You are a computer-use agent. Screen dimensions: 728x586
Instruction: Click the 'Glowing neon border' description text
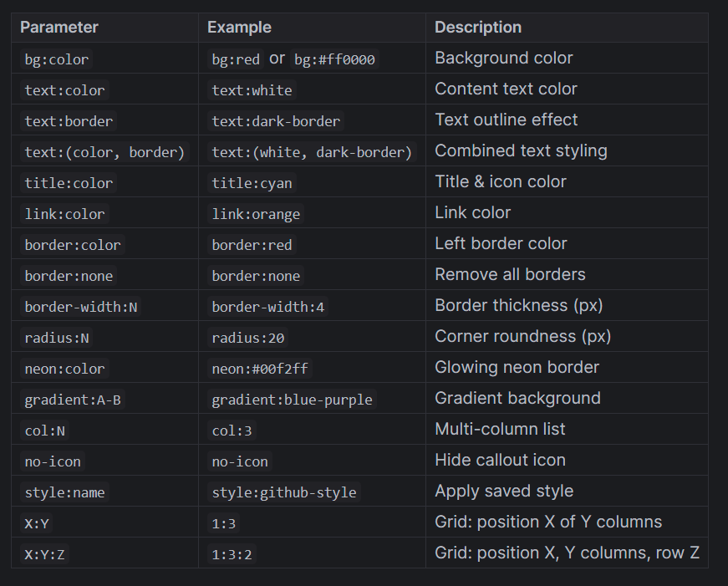[x=517, y=367]
